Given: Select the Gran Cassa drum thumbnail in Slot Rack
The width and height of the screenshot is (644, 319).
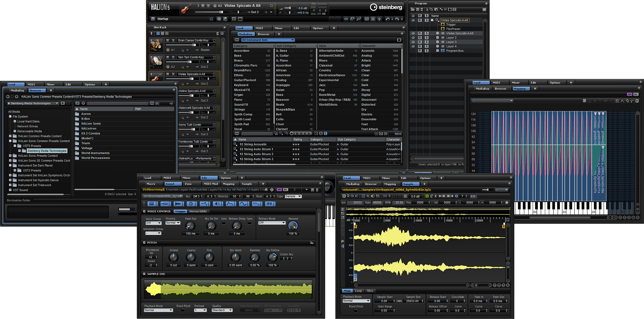Looking at the screenshot, I should pyautogui.click(x=156, y=45).
